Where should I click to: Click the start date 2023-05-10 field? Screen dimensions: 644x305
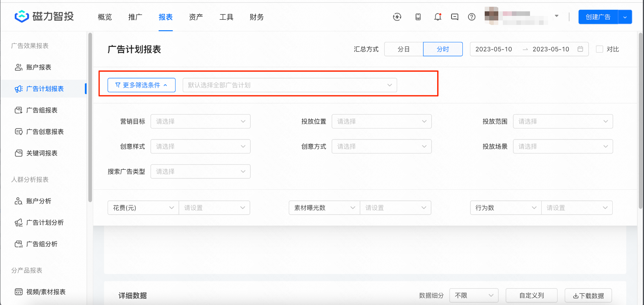click(494, 49)
